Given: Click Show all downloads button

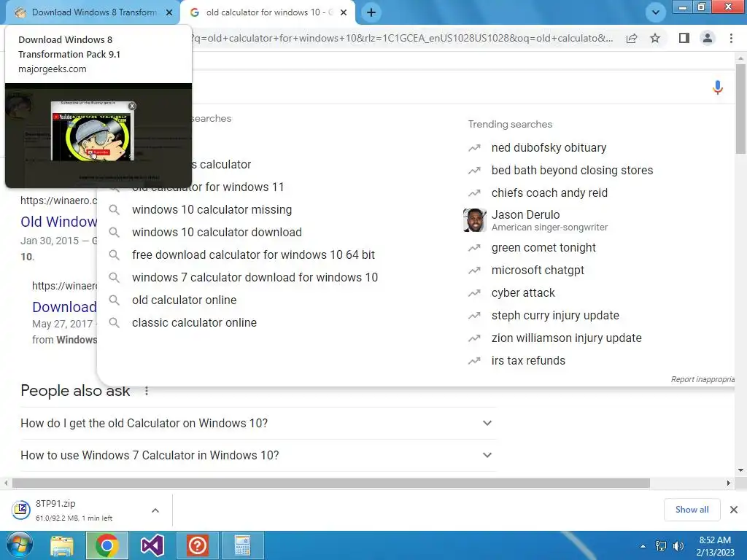Looking at the screenshot, I should (692, 510).
